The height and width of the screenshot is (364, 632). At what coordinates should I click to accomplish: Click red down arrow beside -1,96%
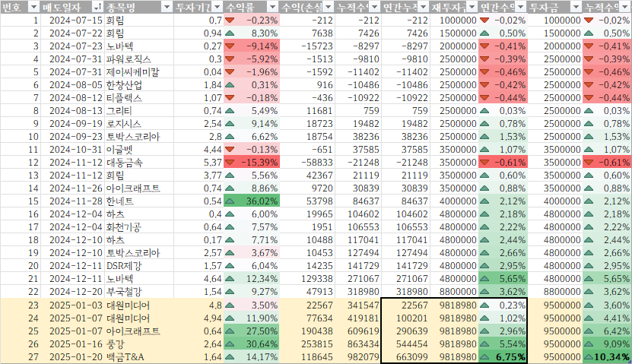tap(230, 72)
